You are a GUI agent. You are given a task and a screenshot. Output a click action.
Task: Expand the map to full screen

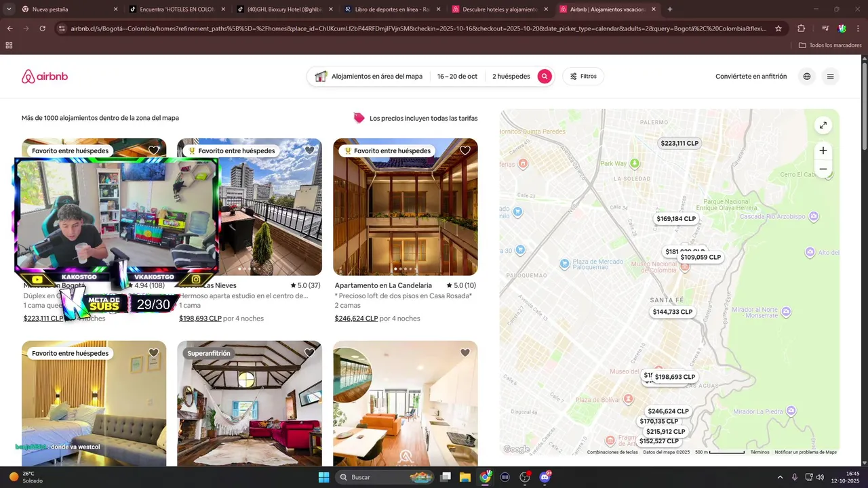823,125
